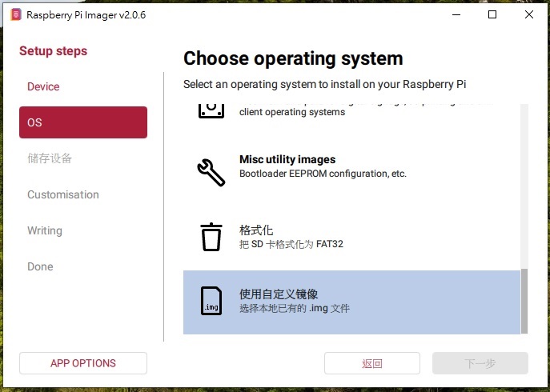Click the partially visible icon at list top

[211, 110]
